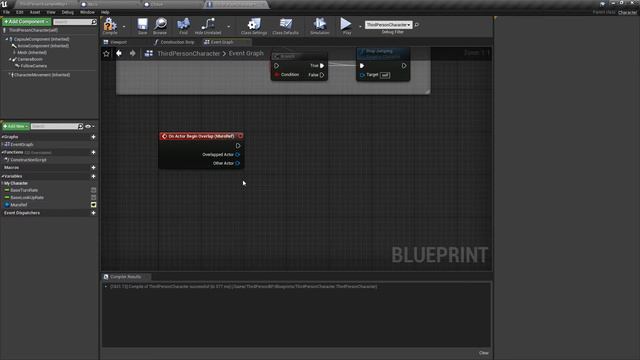Viewport: 640px width, 360px height.
Task: Open the Hide Unrelated options dropdown arrow
Action: click(x=229, y=27)
